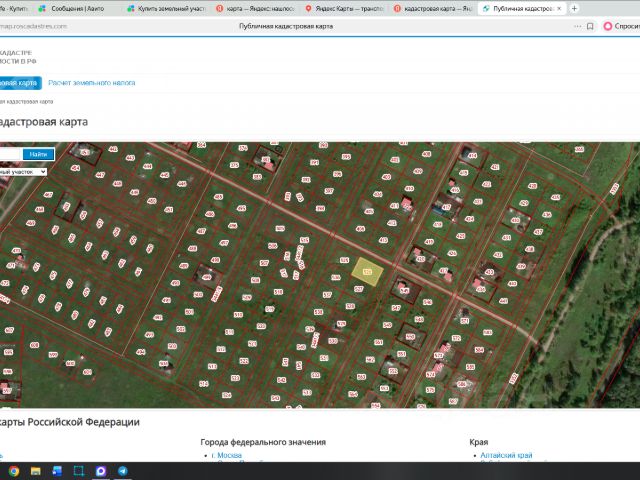Open the purple Alice assistant taskbar icon

tap(101, 471)
